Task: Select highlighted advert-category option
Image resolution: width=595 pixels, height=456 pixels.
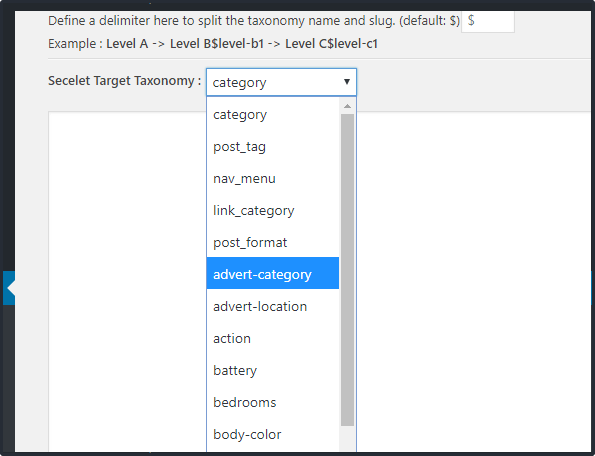Action: point(273,274)
